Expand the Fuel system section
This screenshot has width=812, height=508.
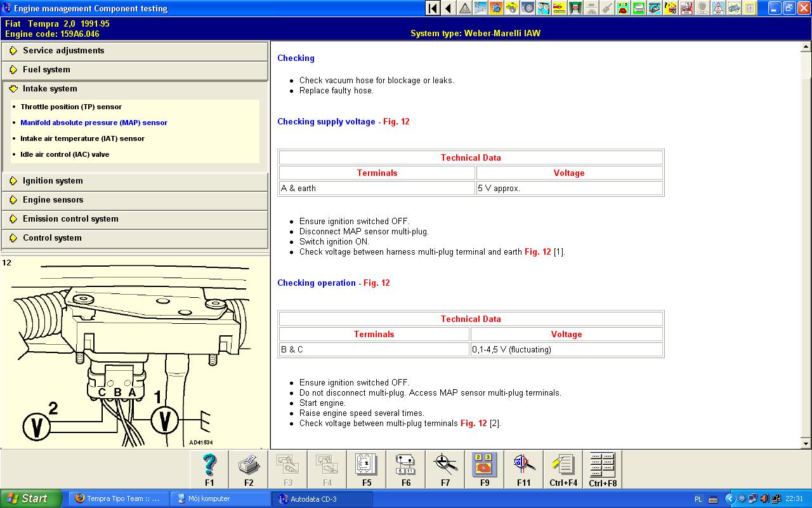[x=135, y=70]
